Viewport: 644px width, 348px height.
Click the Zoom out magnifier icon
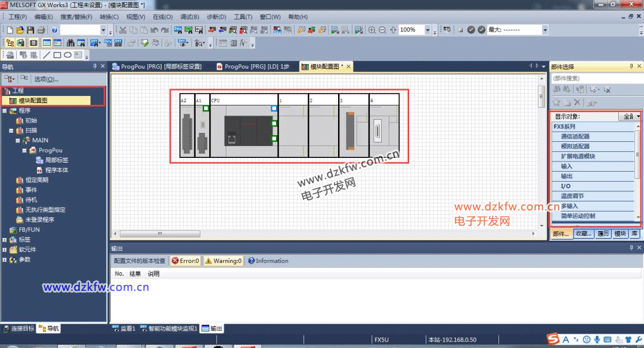click(382, 30)
